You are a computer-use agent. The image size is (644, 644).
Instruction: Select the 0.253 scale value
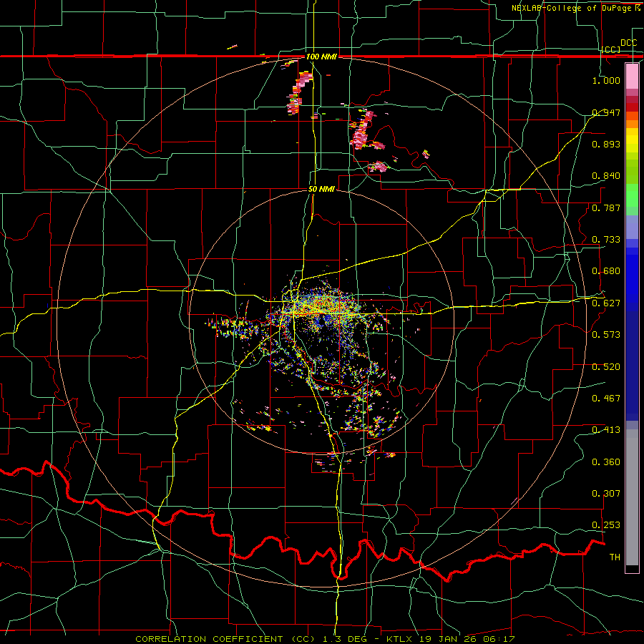[606, 525]
